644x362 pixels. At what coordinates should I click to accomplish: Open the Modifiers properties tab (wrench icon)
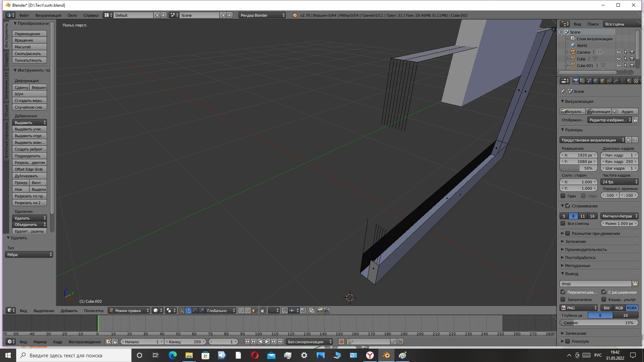tap(616, 81)
